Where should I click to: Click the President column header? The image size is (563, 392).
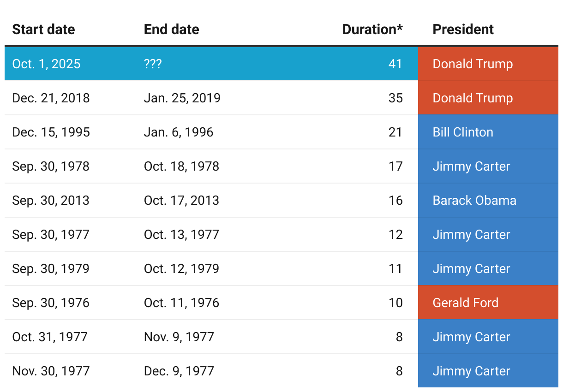point(463,30)
